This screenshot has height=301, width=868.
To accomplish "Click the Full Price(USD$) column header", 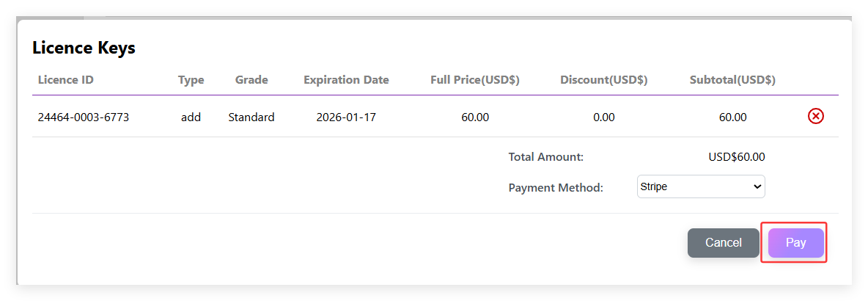I will (474, 80).
